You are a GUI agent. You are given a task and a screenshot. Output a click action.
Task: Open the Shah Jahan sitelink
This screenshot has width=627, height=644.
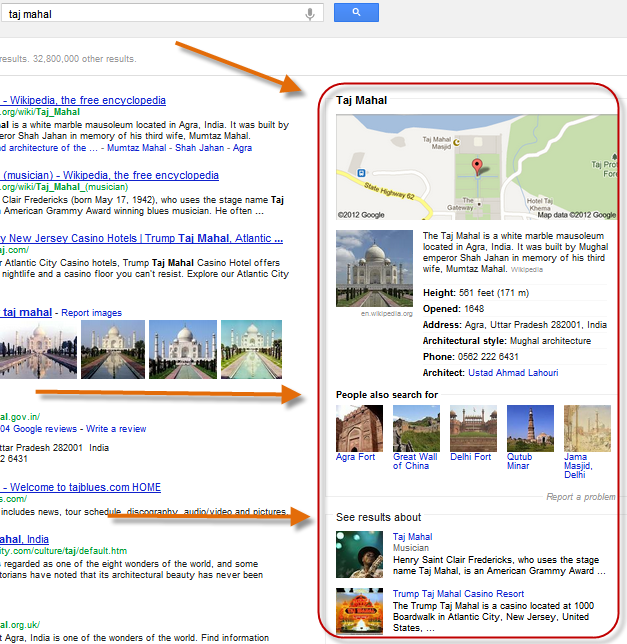(x=200, y=148)
